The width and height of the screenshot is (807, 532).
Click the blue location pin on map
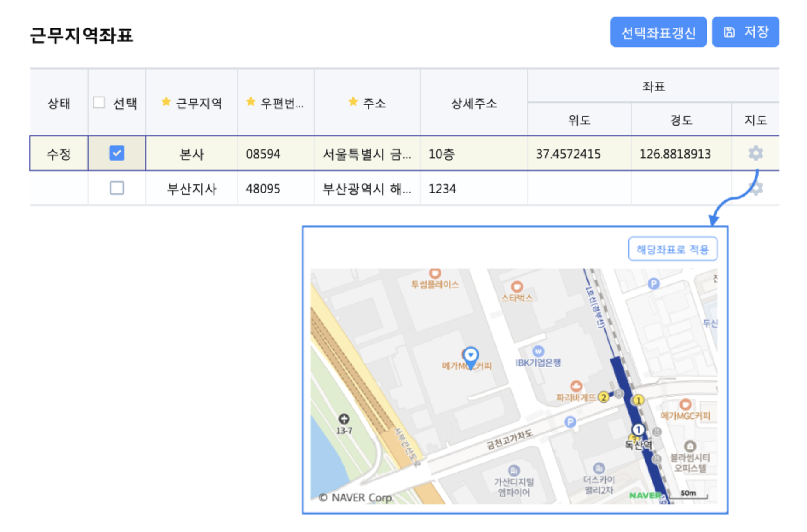pos(470,355)
